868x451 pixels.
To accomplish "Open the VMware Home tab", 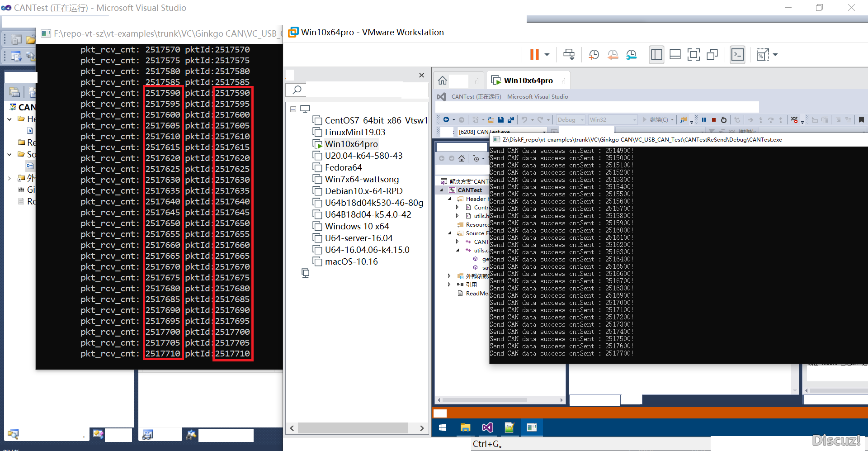I will click(x=443, y=81).
